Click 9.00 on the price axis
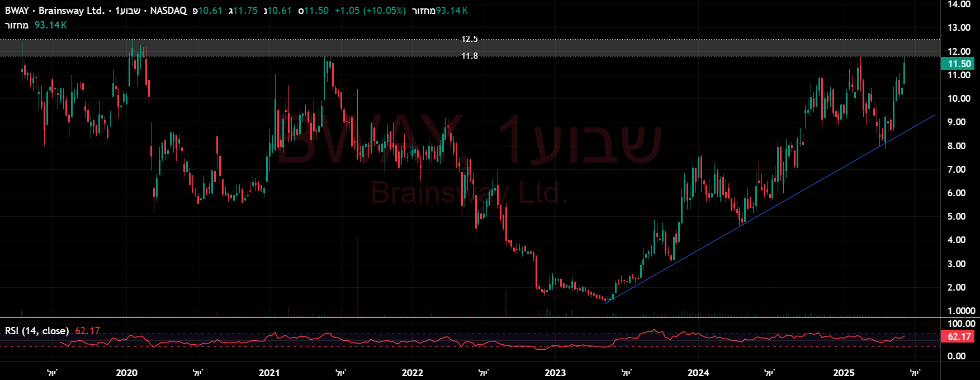 (957, 122)
